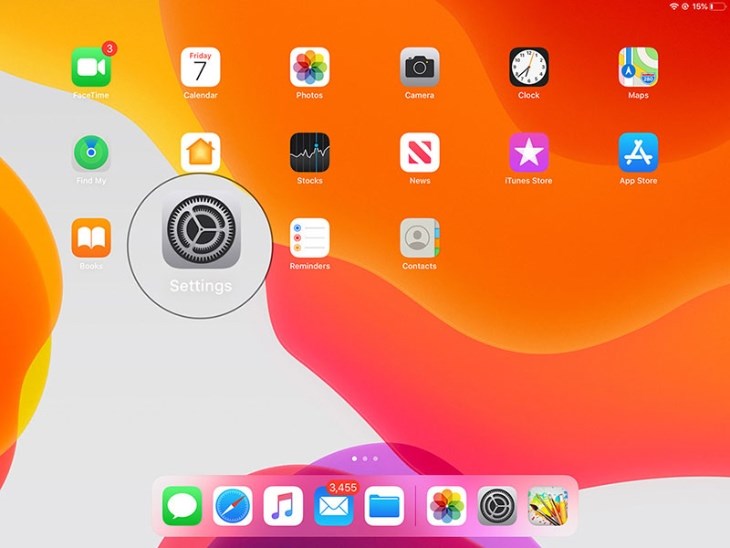The width and height of the screenshot is (730, 548).
Task: Open the Reminders app
Action: pyautogui.click(x=310, y=238)
